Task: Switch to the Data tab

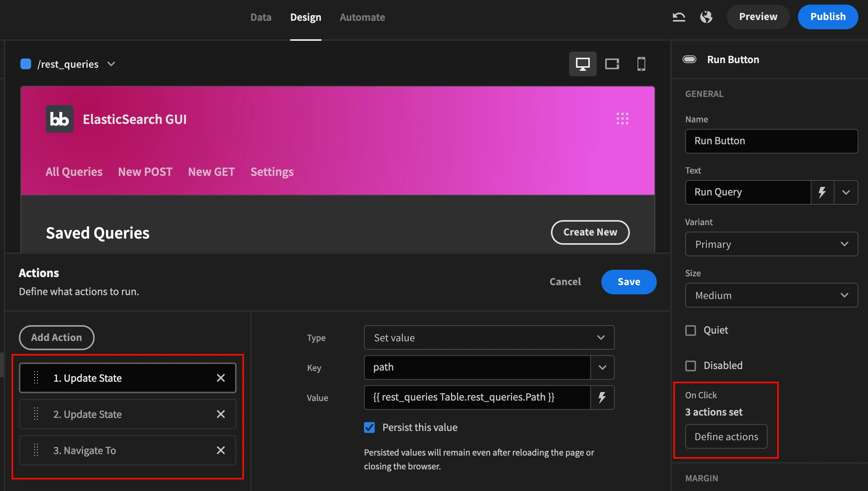Action: (x=261, y=17)
